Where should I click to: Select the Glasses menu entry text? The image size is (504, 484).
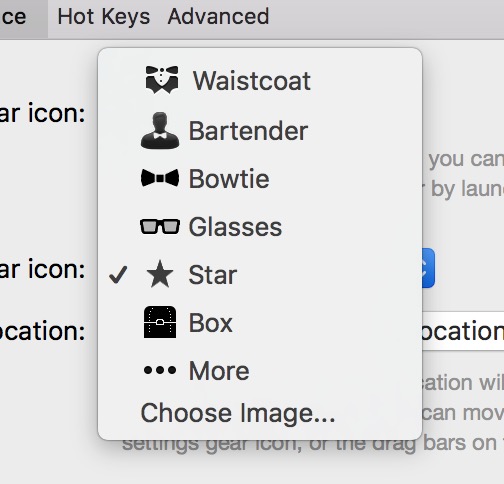(235, 227)
